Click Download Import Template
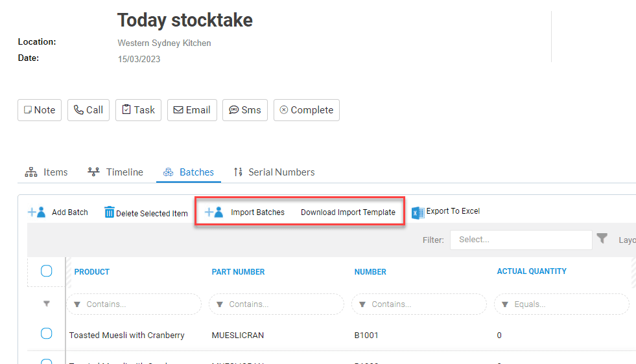Image resolution: width=636 pixels, height=364 pixels. [x=348, y=212]
